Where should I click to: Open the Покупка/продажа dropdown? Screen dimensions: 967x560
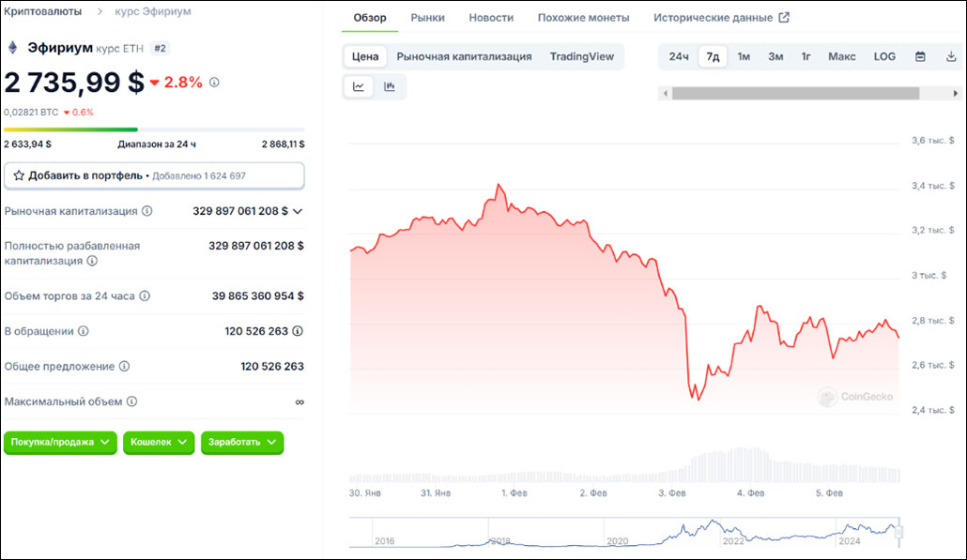click(x=60, y=443)
